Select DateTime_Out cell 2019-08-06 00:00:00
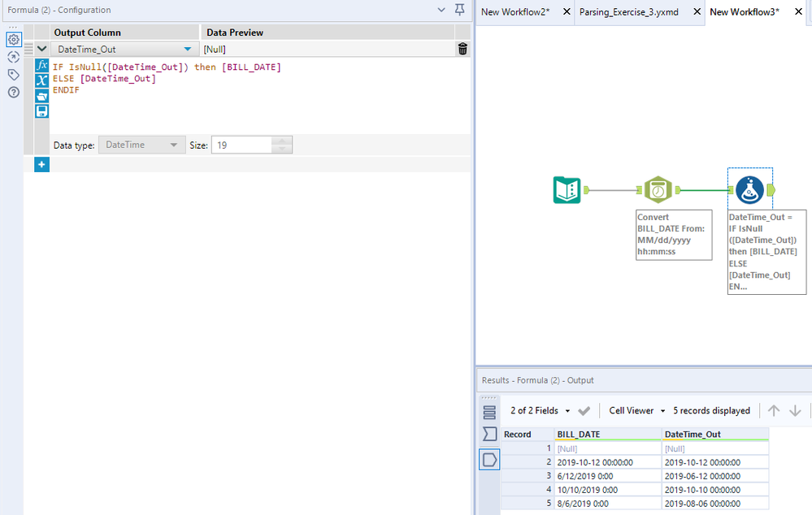The image size is (812, 515). pyautogui.click(x=715, y=504)
